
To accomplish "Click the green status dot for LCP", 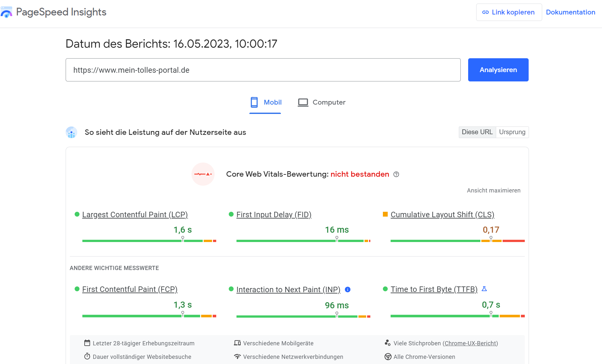I will click(77, 214).
